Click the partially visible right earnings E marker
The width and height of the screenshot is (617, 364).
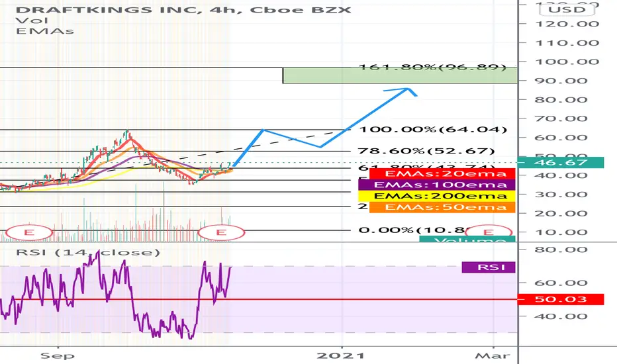pos(489,232)
